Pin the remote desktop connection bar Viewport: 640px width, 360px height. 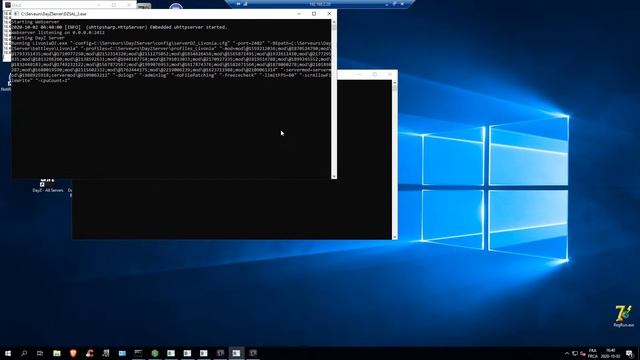(x=239, y=4)
